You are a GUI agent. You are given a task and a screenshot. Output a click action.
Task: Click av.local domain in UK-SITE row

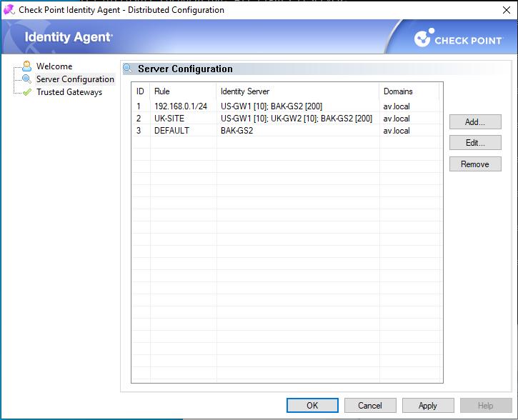point(397,118)
